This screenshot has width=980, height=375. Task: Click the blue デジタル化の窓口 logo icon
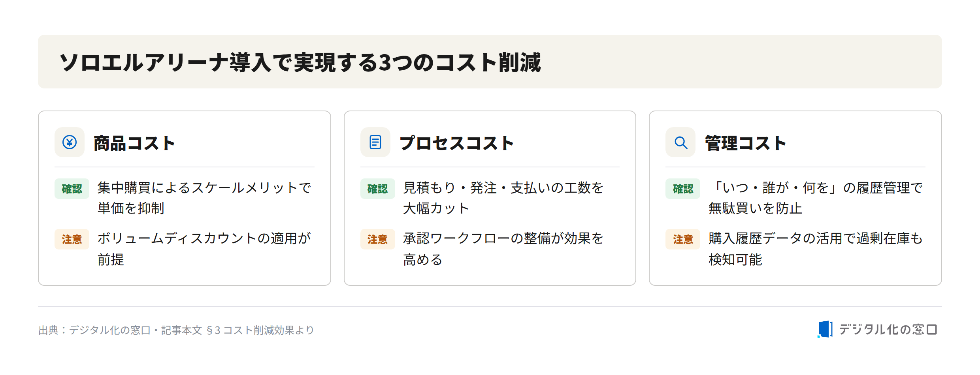click(825, 329)
